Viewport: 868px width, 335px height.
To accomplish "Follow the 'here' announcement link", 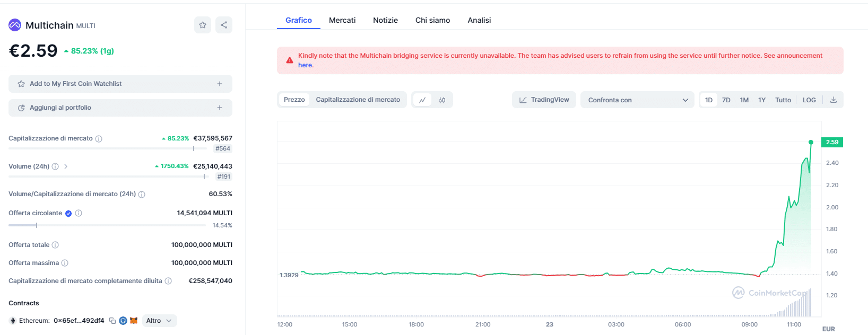I will tap(305, 65).
